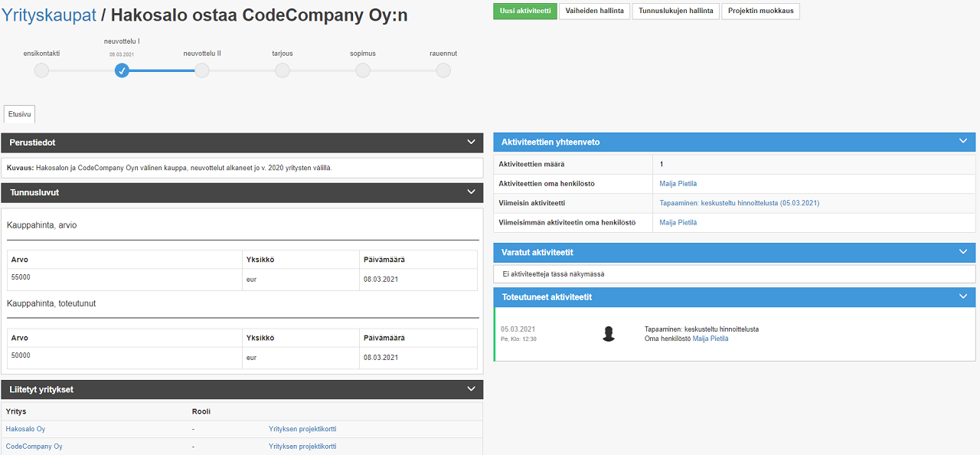
Task: Click 05.03.2021 date in Toteutuneet aktiviteetit
Action: tap(518, 329)
